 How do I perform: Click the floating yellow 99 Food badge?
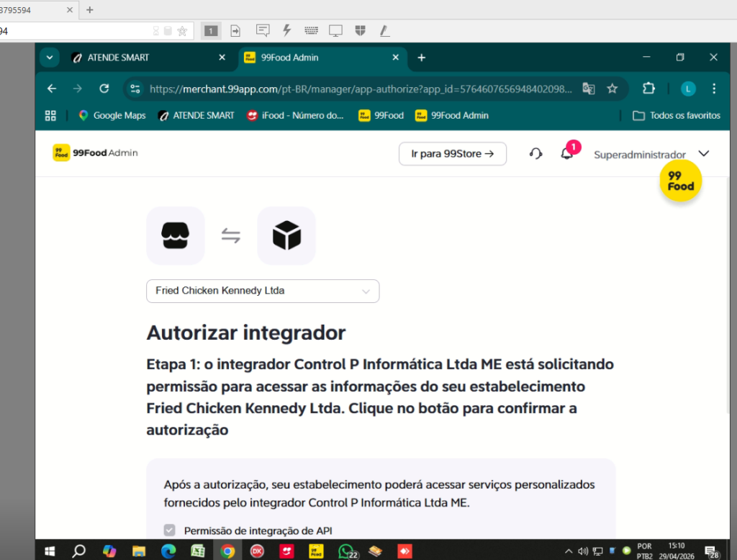pos(680,181)
